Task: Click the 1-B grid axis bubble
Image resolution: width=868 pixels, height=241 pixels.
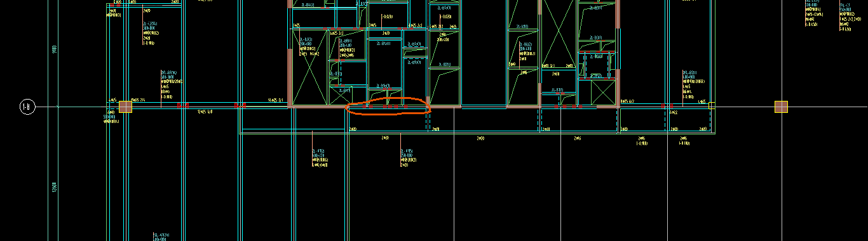Action: (27, 107)
